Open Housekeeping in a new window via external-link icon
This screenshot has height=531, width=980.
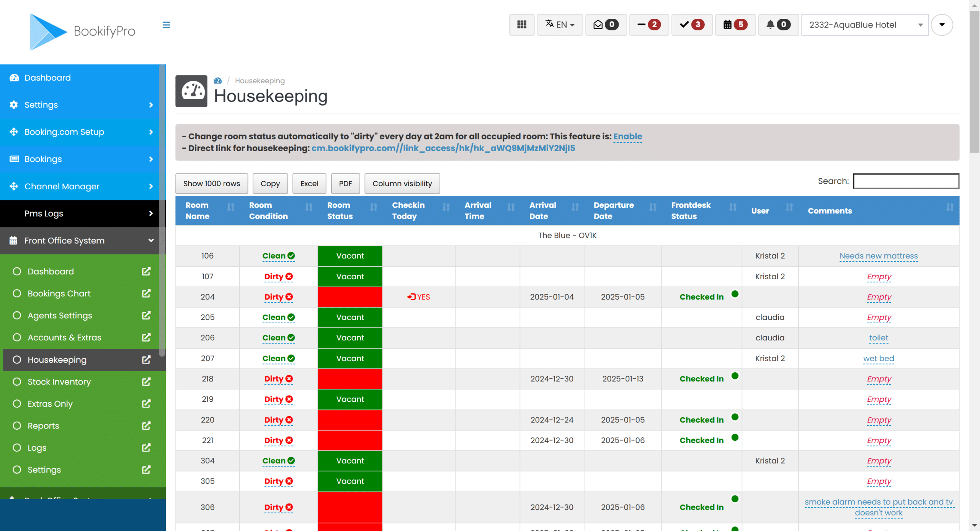pos(146,360)
